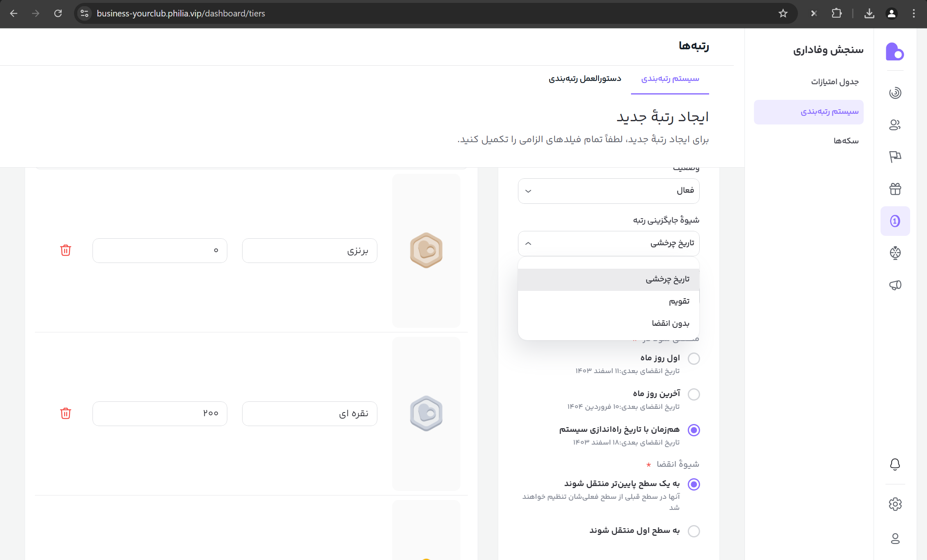927x560 pixels.
Task: Delete the نقره ای (silver) tier row
Action: pyautogui.click(x=66, y=413)
